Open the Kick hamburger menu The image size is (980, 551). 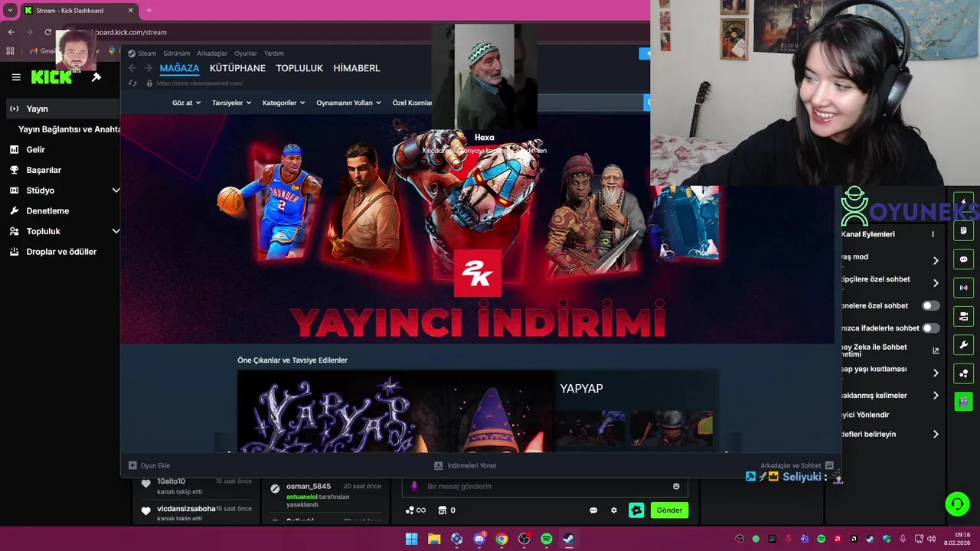click(x=16, y=77)
